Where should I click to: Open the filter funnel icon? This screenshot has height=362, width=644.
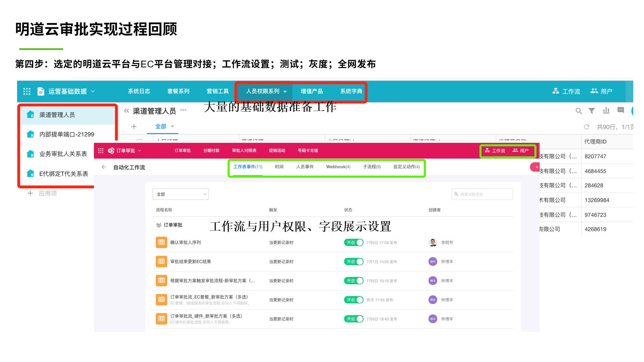(592, 111)
